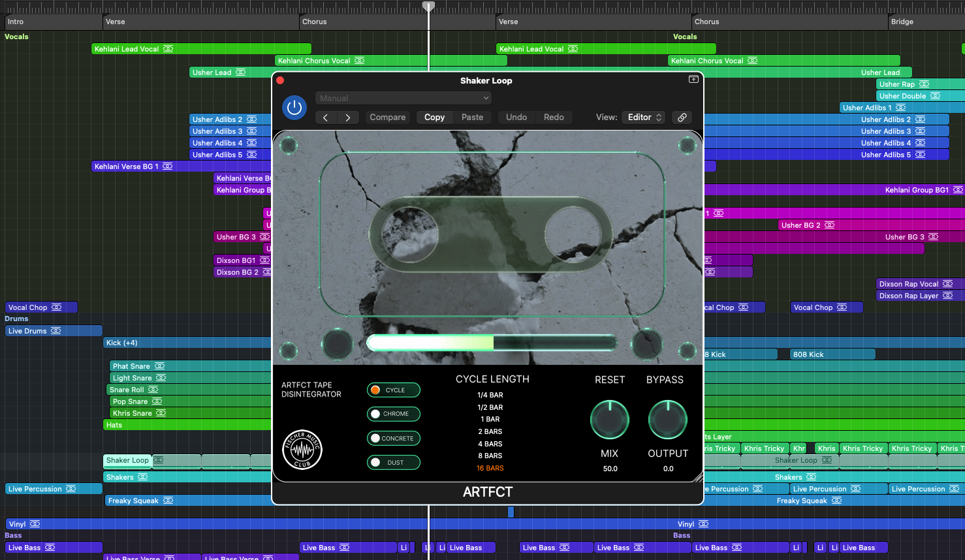Enable the CHROME toggle

(393, 414)
